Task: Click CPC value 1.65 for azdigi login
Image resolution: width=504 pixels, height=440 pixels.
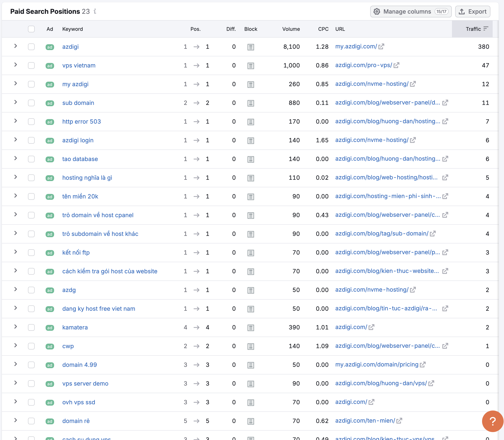Action: pyautogui.click(x=322, y=140)
